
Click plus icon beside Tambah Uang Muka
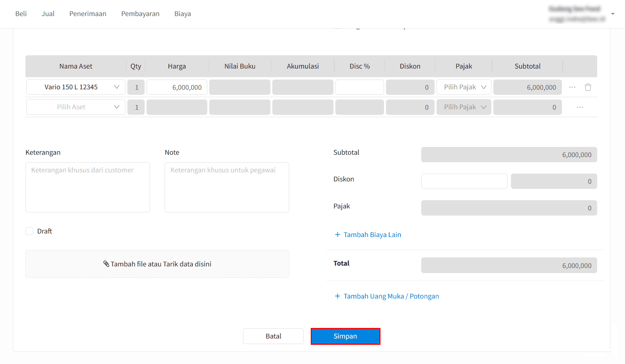(x=337, y=296)
